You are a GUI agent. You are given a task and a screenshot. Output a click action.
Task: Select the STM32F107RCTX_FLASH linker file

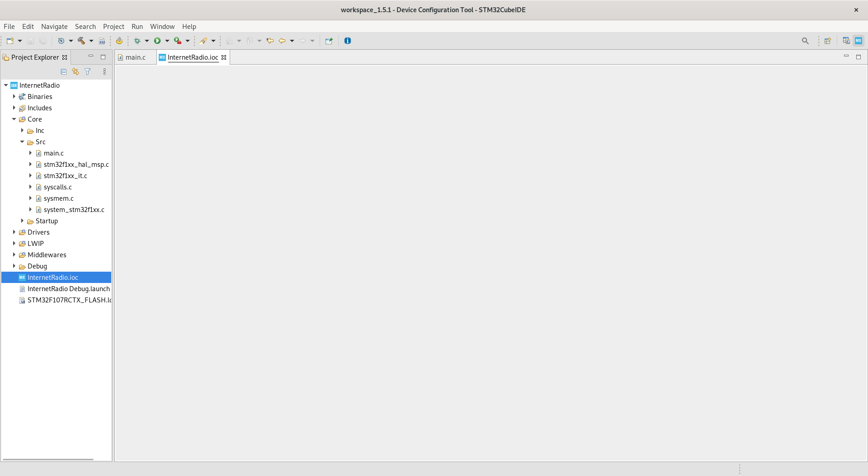69,300
